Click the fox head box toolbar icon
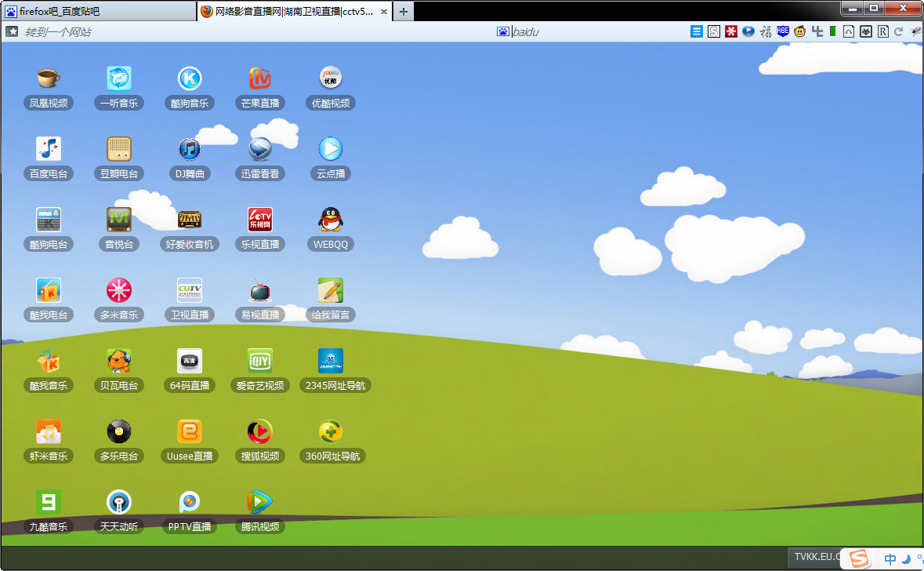Viewport: 924px width, 571px height. [866, 31]
